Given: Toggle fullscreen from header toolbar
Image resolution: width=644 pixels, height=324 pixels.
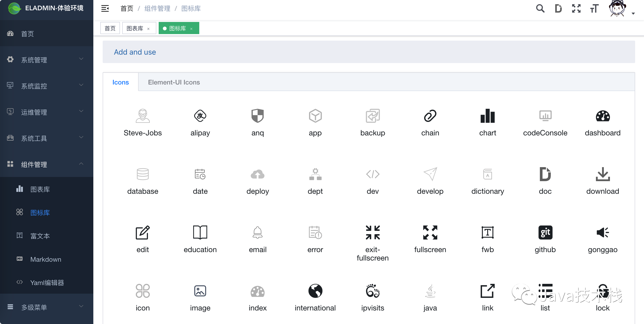Looking at the screenshot, I should 576,8.
